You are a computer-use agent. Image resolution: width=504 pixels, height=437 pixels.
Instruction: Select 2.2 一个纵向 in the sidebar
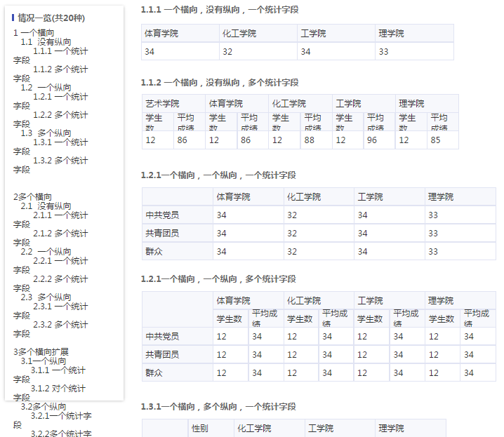[46, 252]
